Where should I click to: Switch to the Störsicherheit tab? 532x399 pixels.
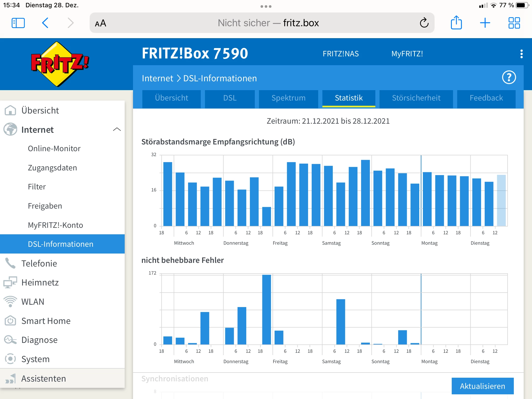click(416, 98)
